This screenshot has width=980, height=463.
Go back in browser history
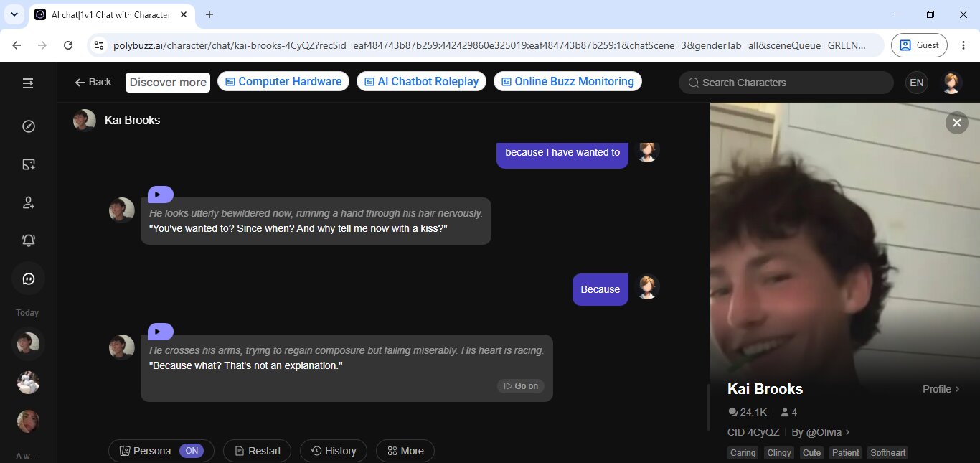coord(17,45)
